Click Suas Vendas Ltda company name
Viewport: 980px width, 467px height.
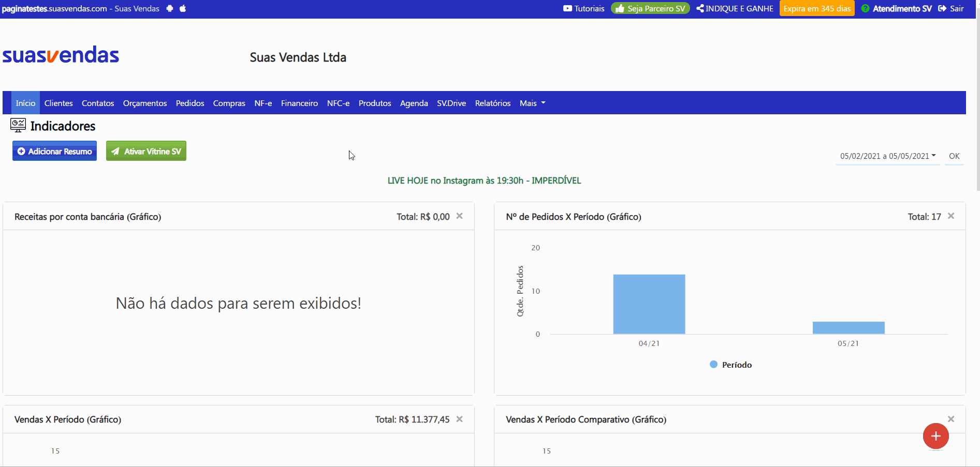298,57
